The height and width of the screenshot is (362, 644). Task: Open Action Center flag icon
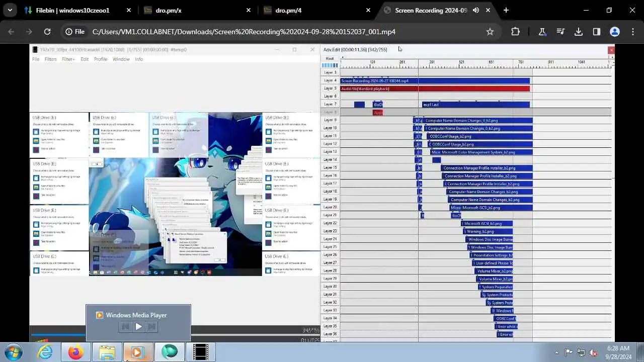(569, 352)
